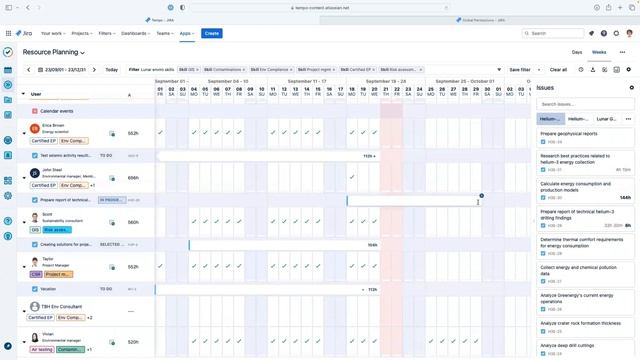Open the Projects menu

(x=82, y=33)
